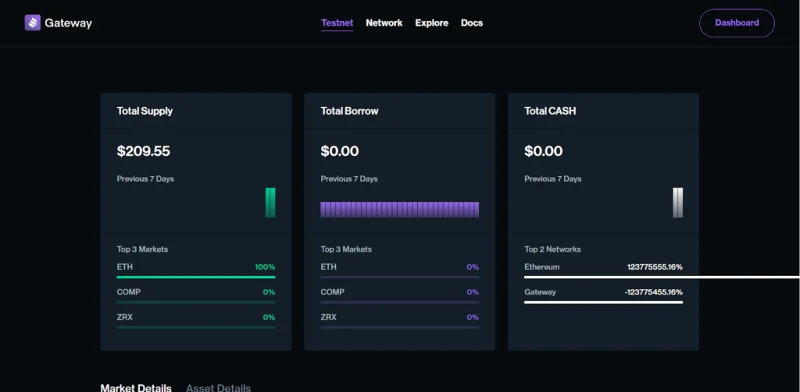
Task: Click the 100% ETH supply percentage
Action: 265,267
